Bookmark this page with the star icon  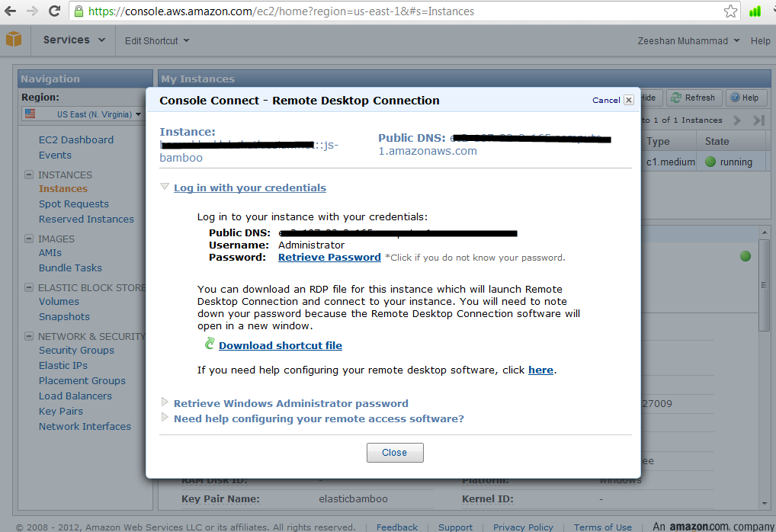pyautogui.click(x=730, y=11)
